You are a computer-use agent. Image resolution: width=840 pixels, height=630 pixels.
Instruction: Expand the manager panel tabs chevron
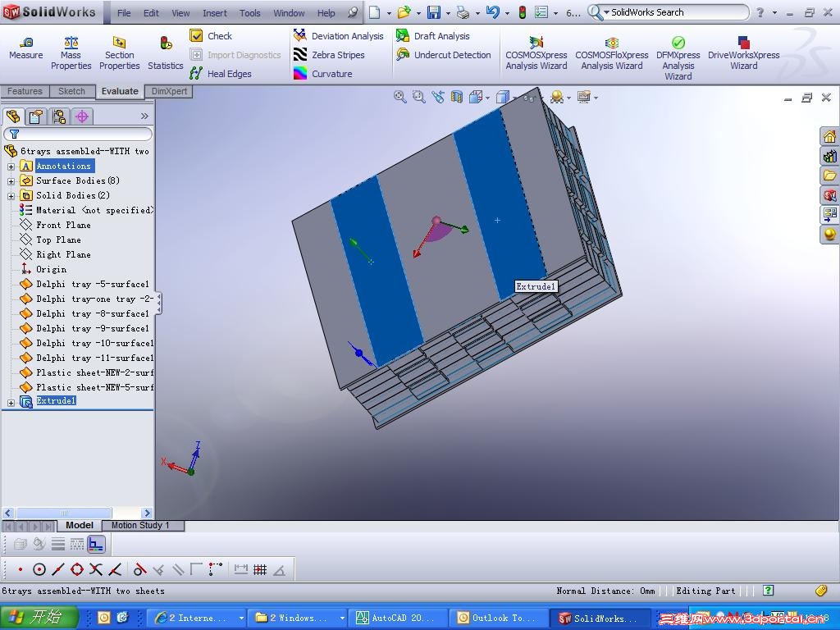tap(144, 116)
